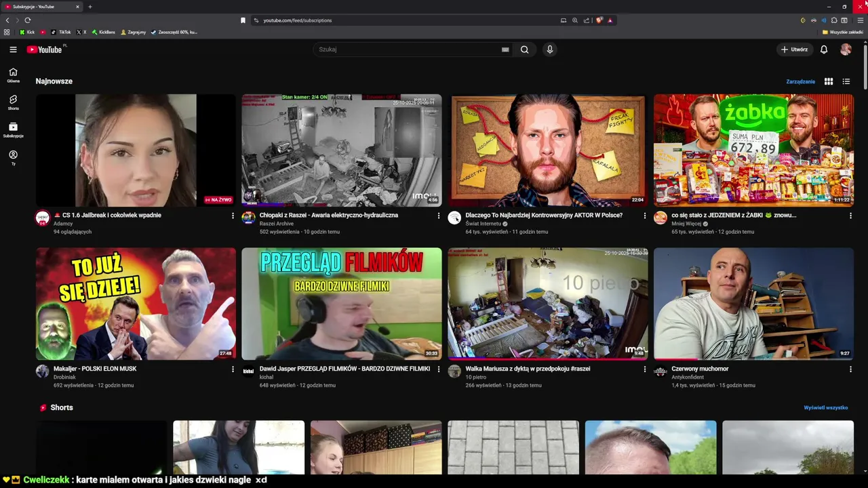
Task: Play the PRZEGLĄD FILMIKÓW thumbnail
Action: coord(342,304)
